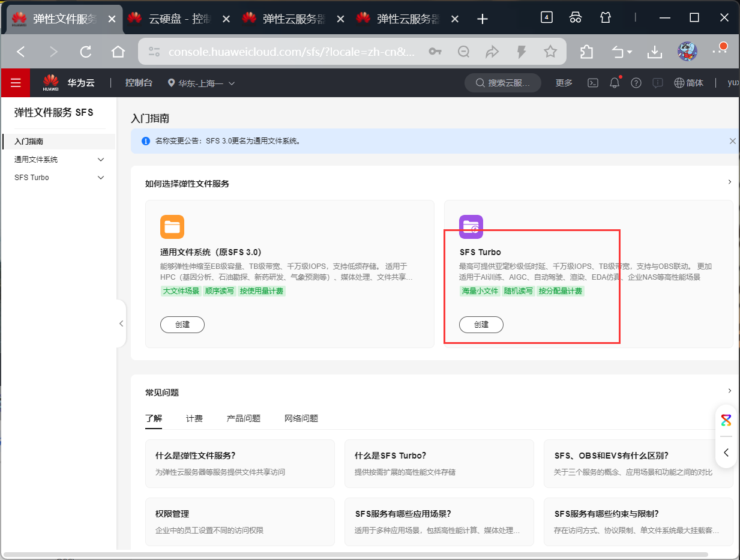Screen dimensions: 740x560
Task: Click the site settings icon in address bar
Action: click(154, 52)
